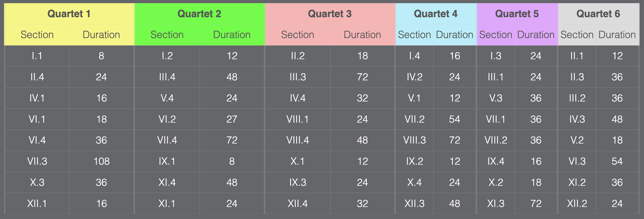Click section cell VIII.1 in Quartet 3
644x219 pixels.
click(x=298, y=119)
